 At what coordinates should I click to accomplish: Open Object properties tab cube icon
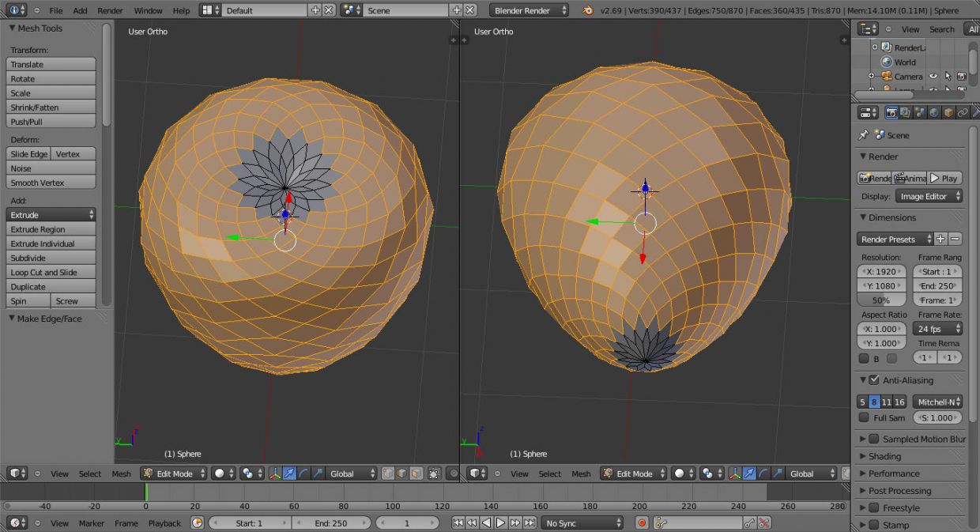(948, 113)
